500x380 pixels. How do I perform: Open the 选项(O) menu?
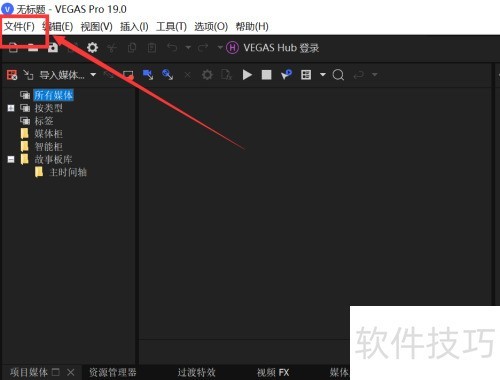click(x=211, y=26)
